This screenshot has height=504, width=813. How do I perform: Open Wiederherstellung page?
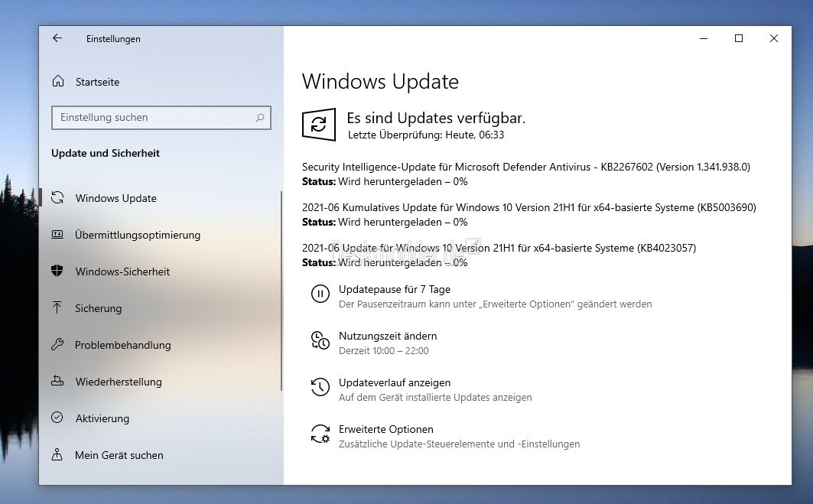point(119,382)
